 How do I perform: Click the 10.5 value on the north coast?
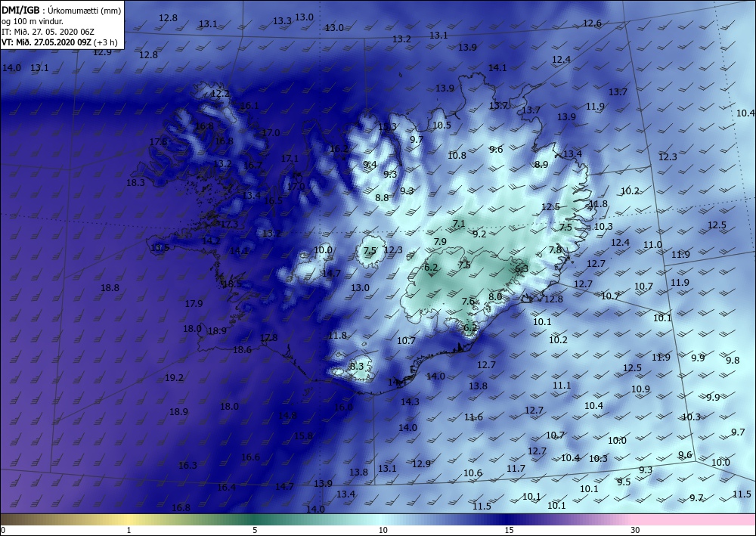442,125
